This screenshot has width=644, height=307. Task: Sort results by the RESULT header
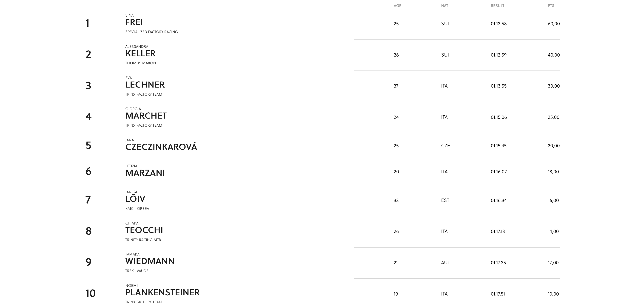tap(497, 6)
